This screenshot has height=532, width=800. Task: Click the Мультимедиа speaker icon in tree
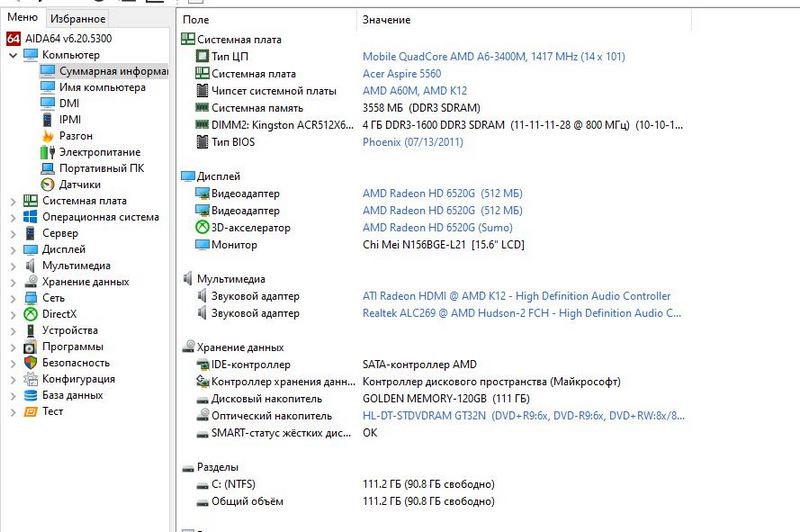30,265
